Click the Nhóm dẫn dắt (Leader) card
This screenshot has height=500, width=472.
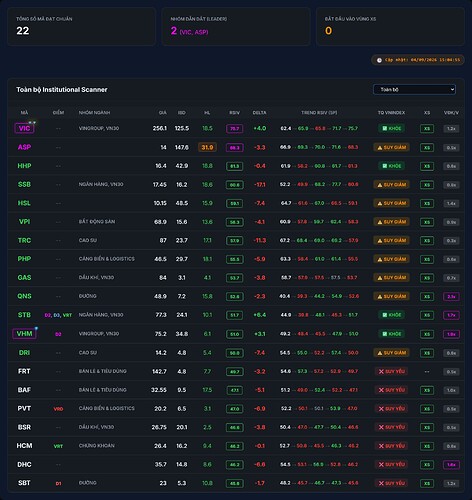236,27
